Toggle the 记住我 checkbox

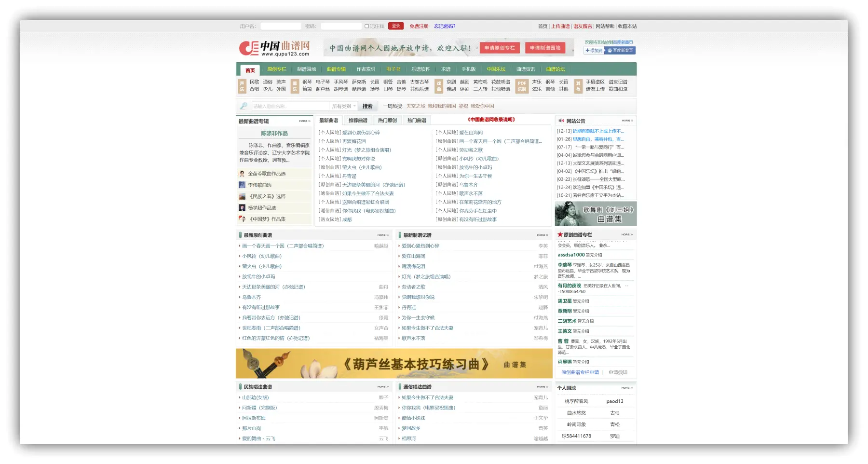[366, 26]
